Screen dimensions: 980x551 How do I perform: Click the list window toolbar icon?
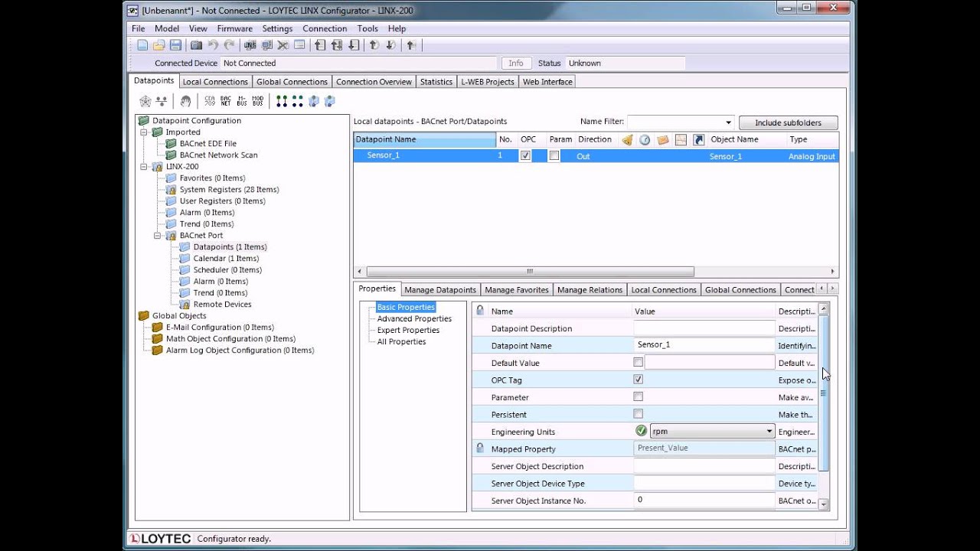[299, 45]
